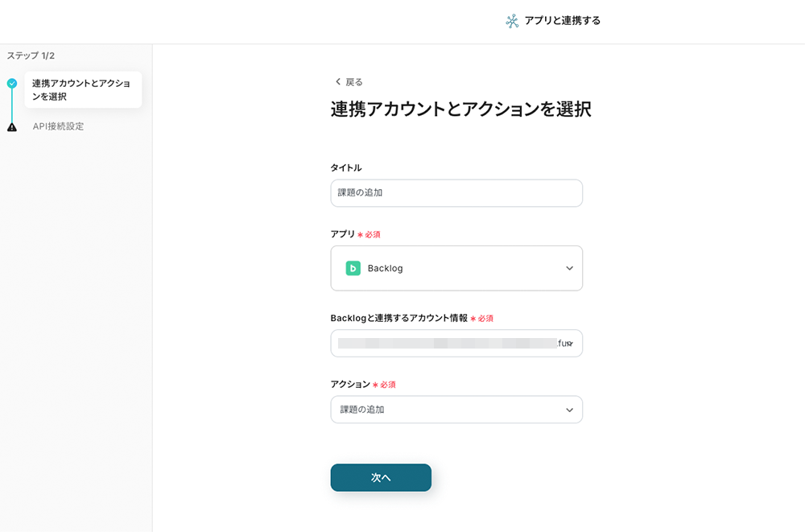Click the green Backlog logo icon

tap(353, 268)
